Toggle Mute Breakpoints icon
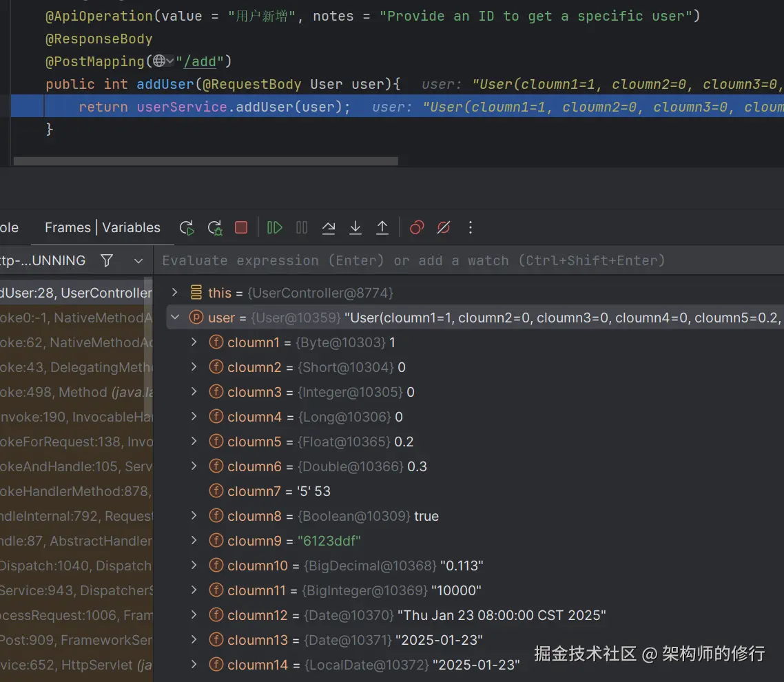Screen dimensions: 784x682 coord(444,228)
